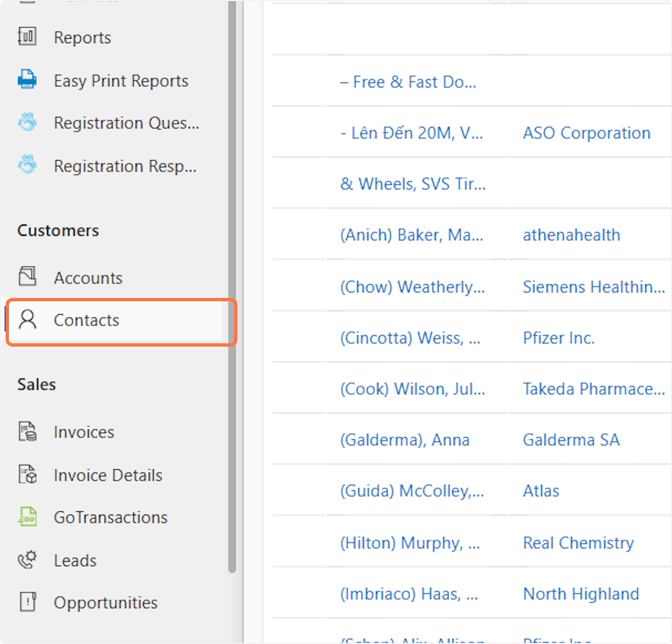The image size is (672, 644).
Task: Go to Accounts
Action: click(88, 278)
